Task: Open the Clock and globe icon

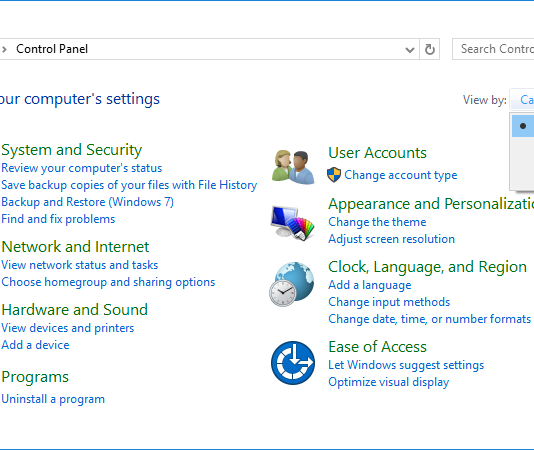Action: 292,284
